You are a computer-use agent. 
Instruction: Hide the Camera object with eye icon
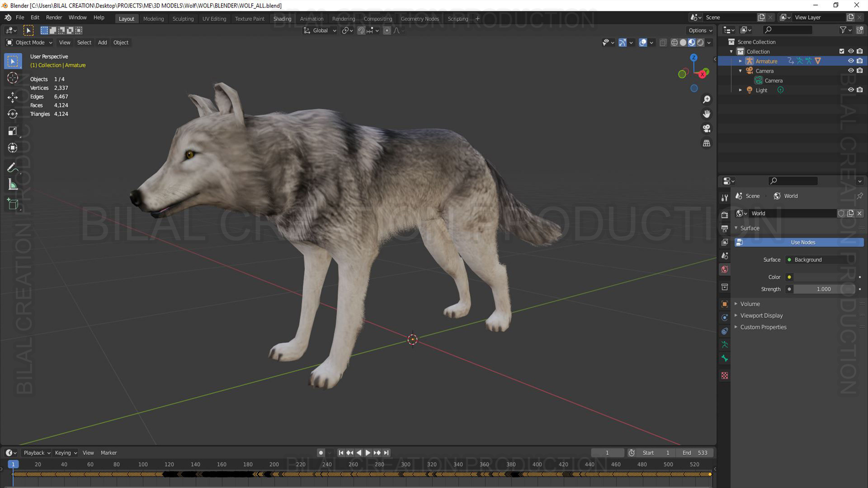851,71
